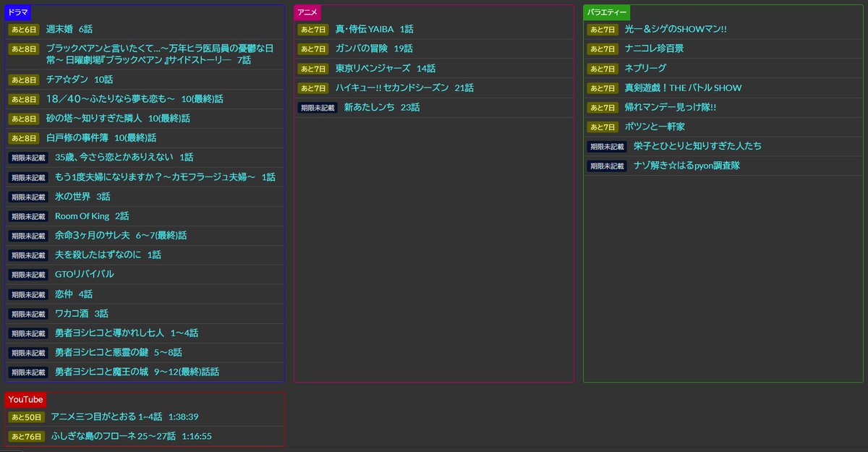The height and width of the screenshot is (452, 868).
Task: Open the アニメ category label
Action: (x=307, y=12)
